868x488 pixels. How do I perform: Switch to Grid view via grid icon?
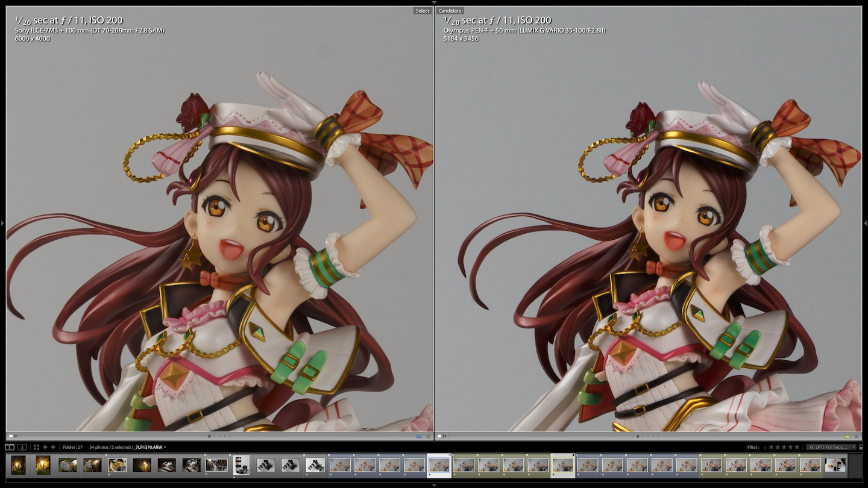tap(36, 447)
